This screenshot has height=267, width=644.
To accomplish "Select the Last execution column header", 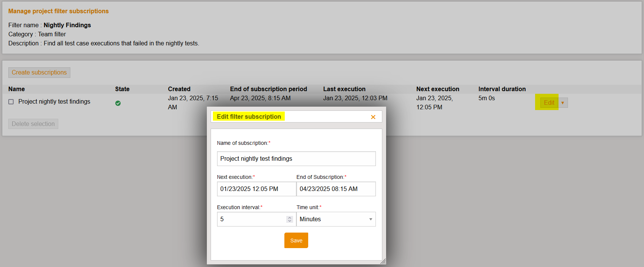I will pos(344,89).
